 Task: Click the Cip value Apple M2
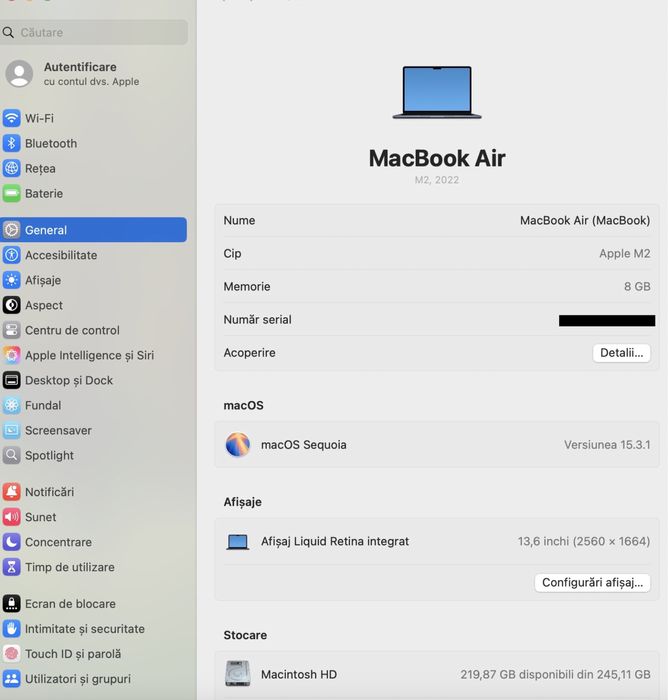625,254
